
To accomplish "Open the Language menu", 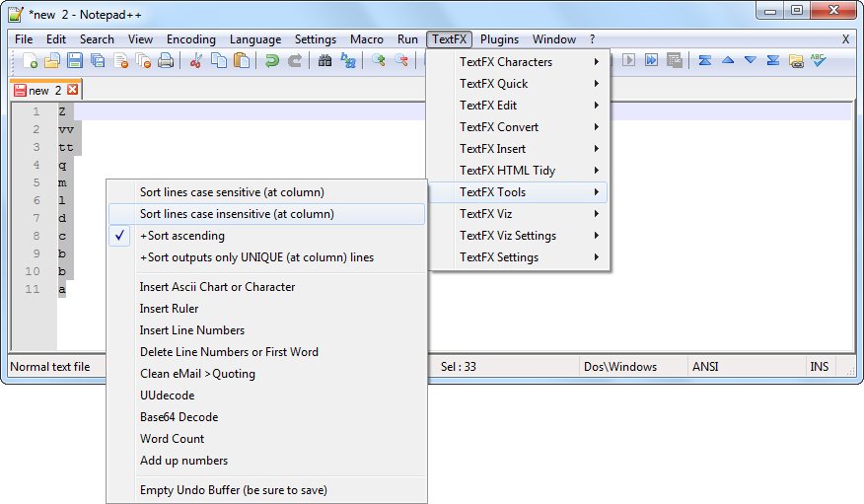I will pyautogui.click(x=255, y=39).
